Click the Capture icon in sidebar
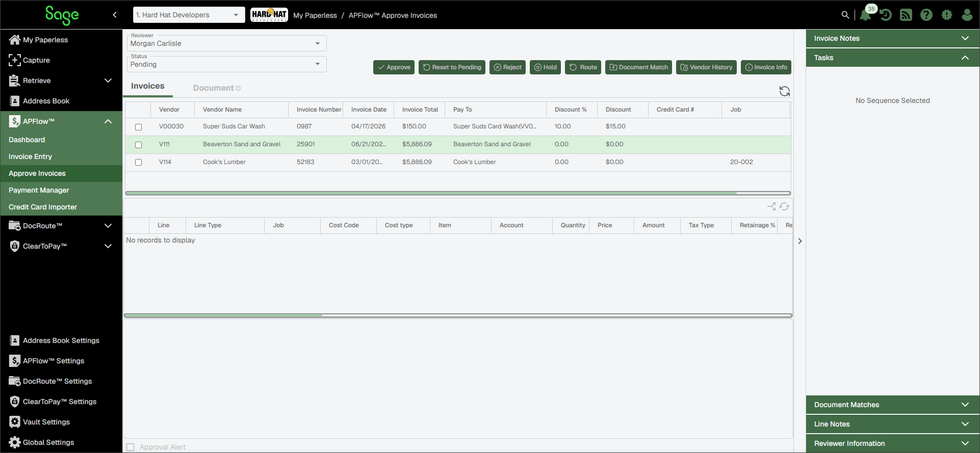 pos(15,60)
